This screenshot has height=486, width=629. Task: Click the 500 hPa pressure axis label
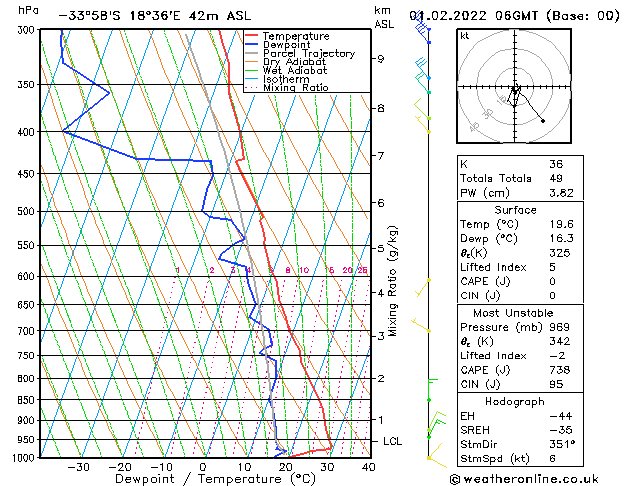[x=28, y=211]
